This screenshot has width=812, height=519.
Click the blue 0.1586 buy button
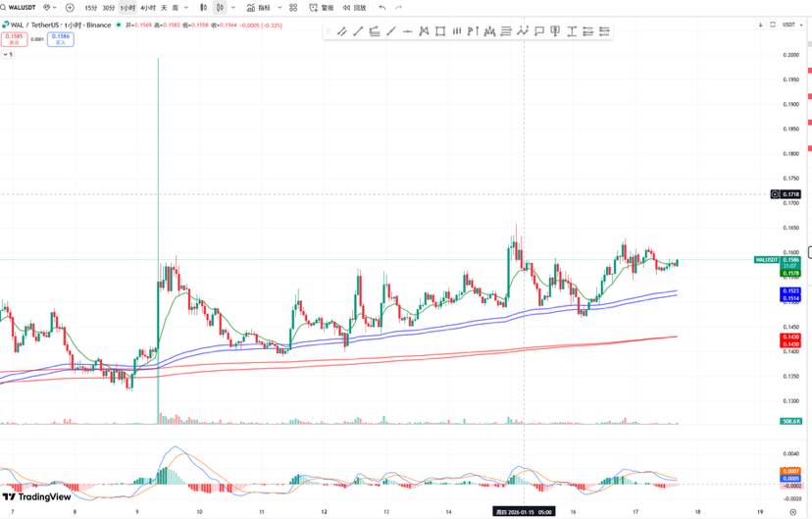pos(61,39)
